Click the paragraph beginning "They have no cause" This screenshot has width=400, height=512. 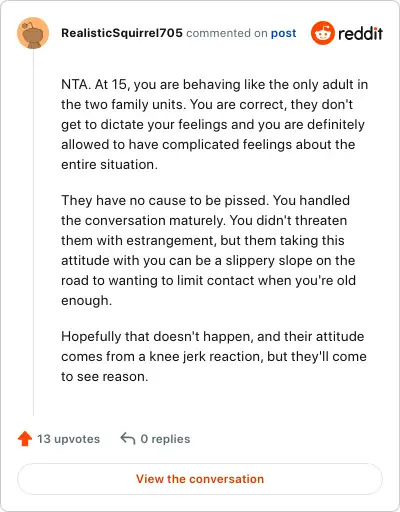(x=209, y=250)
